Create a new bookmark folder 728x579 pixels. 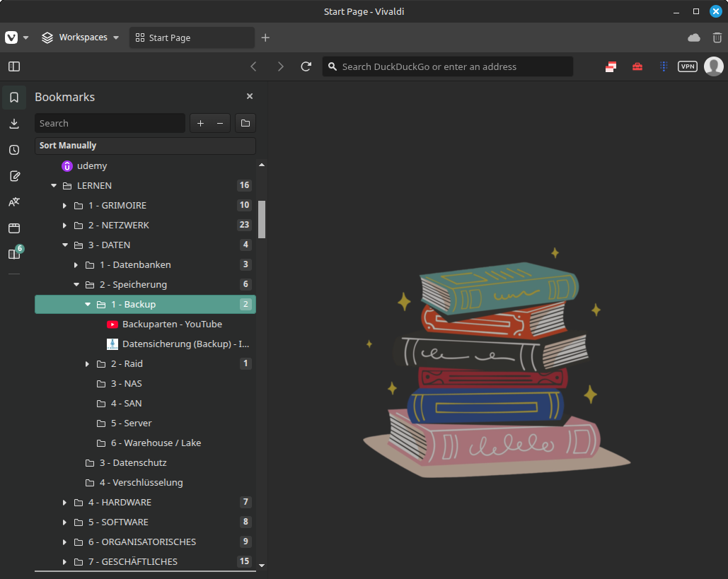pos(245,123)
